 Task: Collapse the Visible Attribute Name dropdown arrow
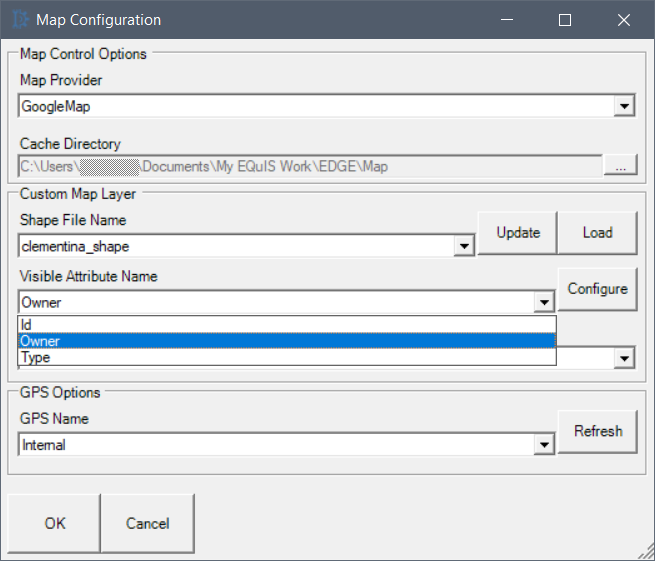point(544,302)
